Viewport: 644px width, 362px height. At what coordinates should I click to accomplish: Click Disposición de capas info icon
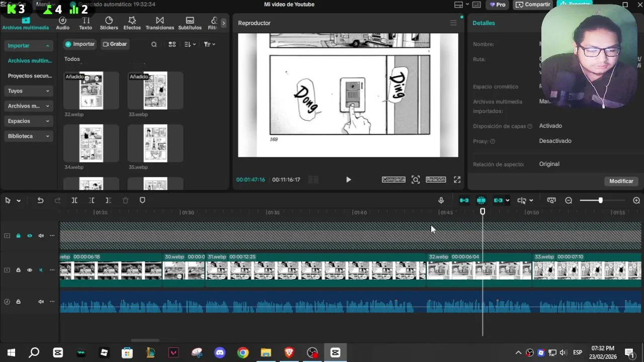(530, 126)
